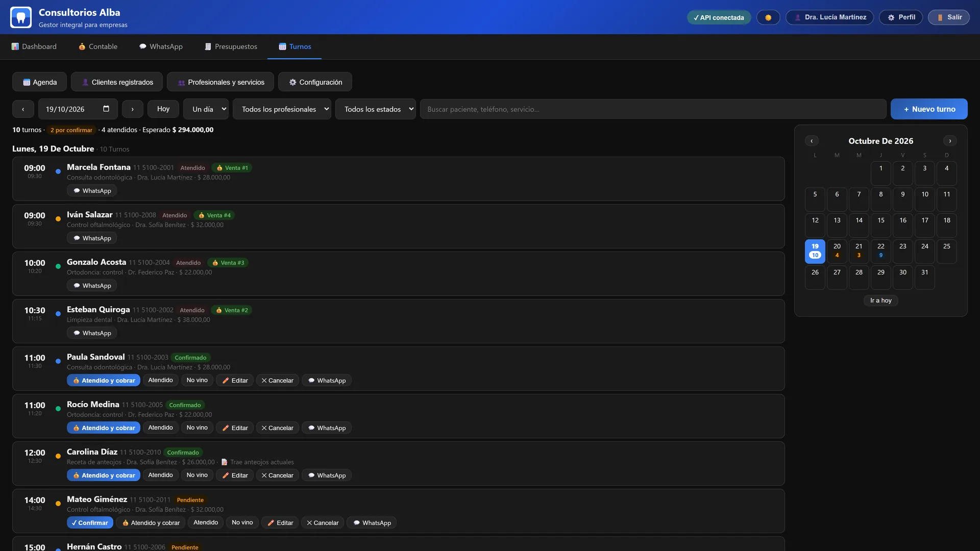Go to previous day arrow
Screen dimensions: 980x551
(23, 109)
